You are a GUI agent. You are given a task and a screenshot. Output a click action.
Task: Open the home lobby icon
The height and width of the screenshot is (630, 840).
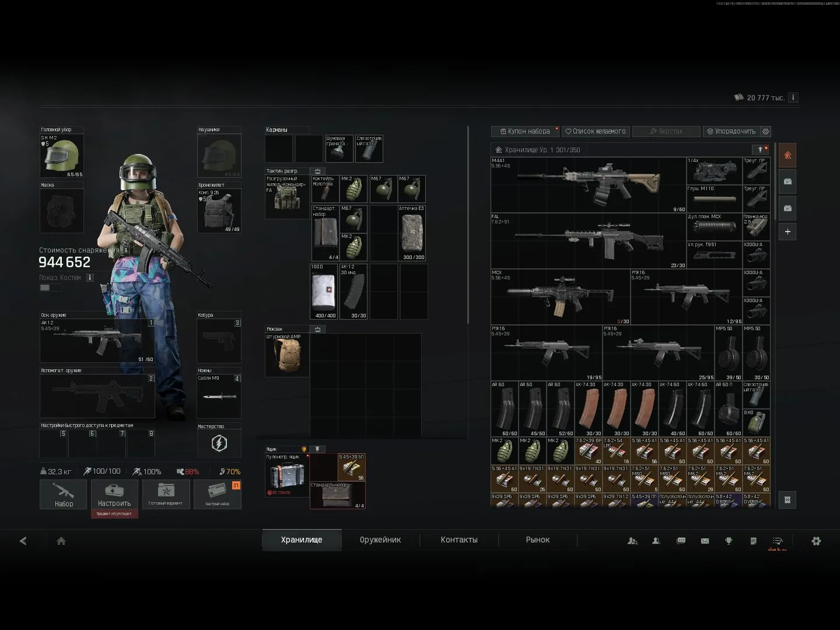tap(61, 541)
